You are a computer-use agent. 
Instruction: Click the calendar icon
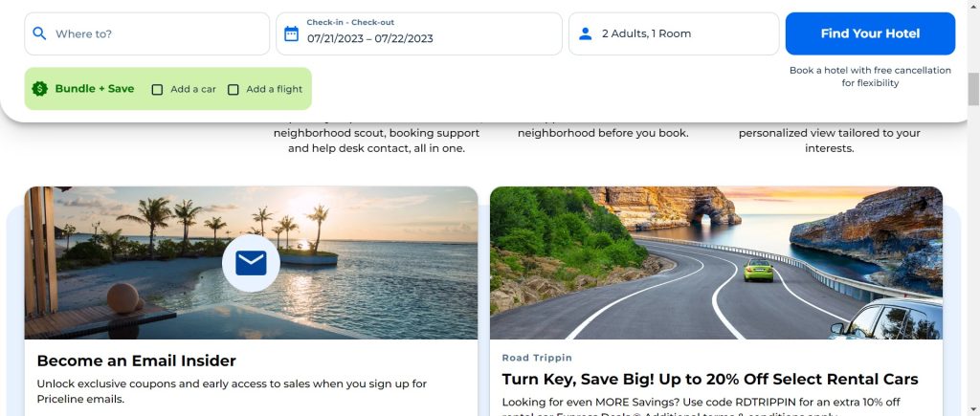[x=291, y=33]
